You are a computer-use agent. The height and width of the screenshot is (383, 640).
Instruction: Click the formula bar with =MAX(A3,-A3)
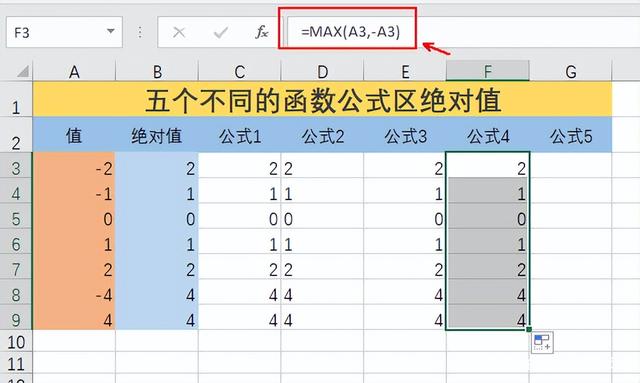(x=463, y=32)
